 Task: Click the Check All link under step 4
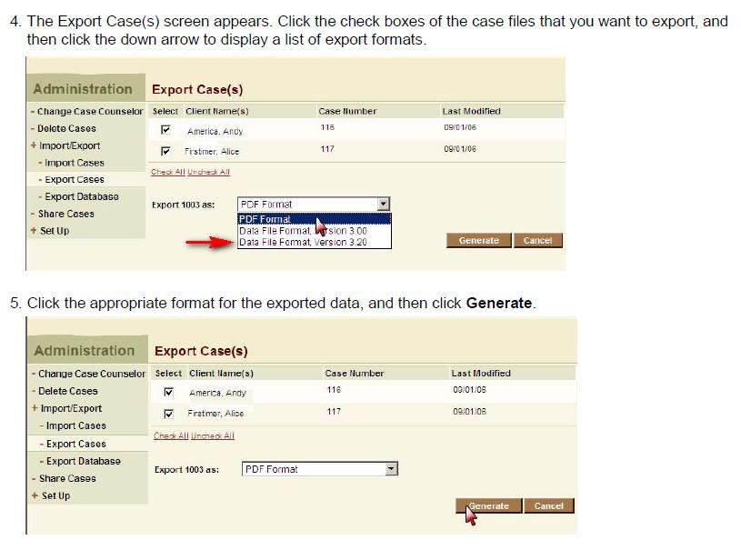[x=162, y=172]
